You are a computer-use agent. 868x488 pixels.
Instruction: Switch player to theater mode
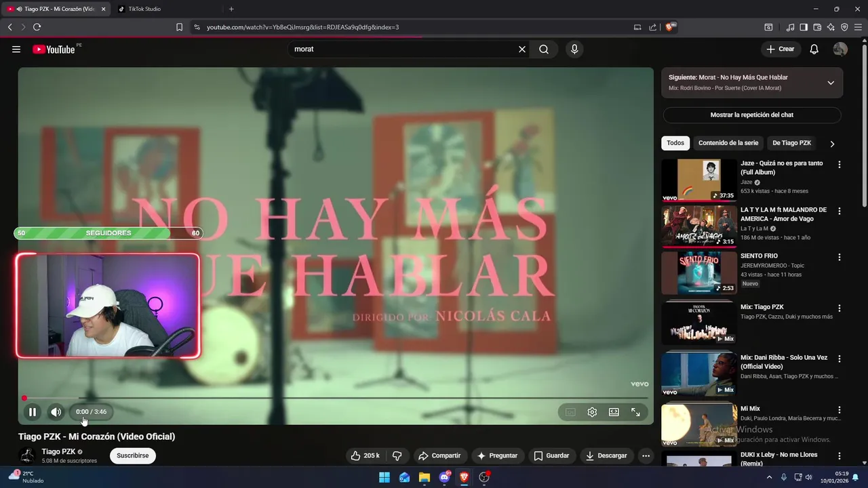tap(614, 412)
